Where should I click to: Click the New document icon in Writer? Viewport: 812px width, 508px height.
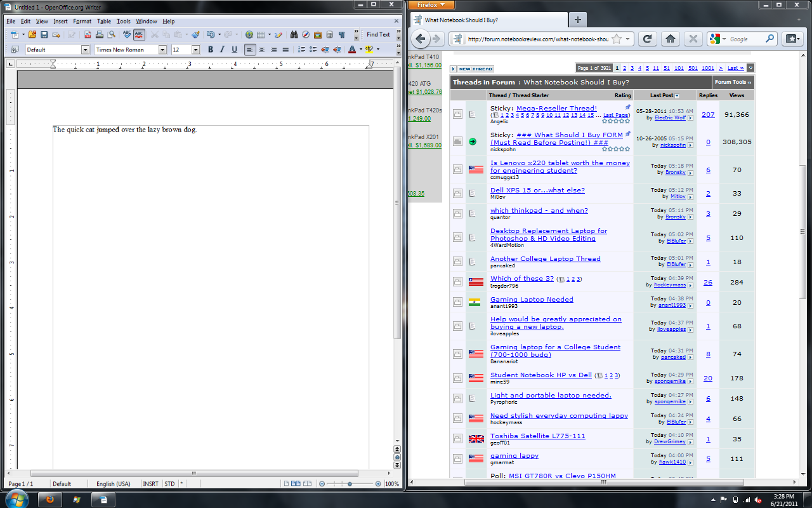[14, 35]
